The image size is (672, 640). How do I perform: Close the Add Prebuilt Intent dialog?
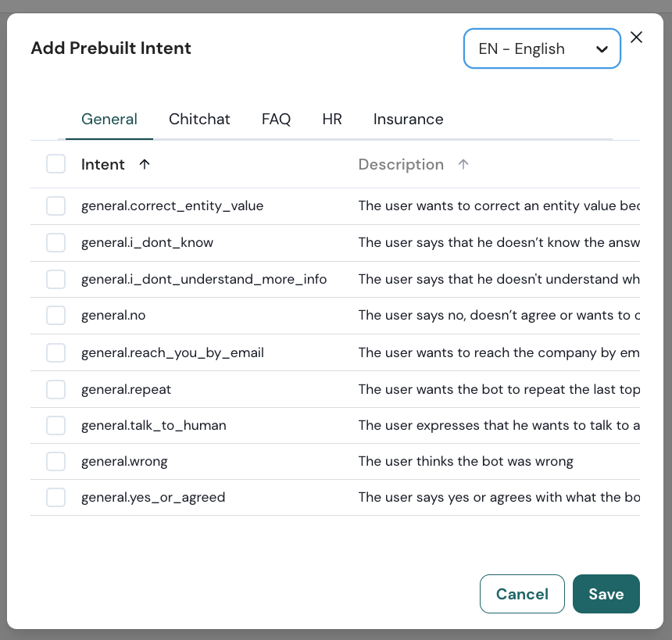click(636, 38)
